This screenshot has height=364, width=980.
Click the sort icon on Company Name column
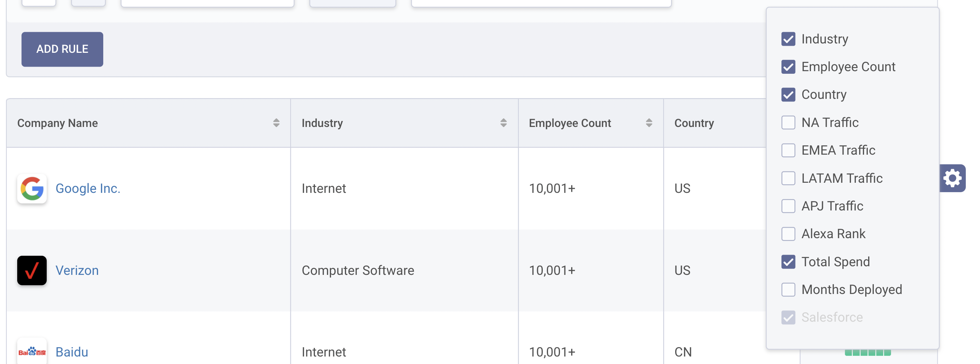click(276, 122)
